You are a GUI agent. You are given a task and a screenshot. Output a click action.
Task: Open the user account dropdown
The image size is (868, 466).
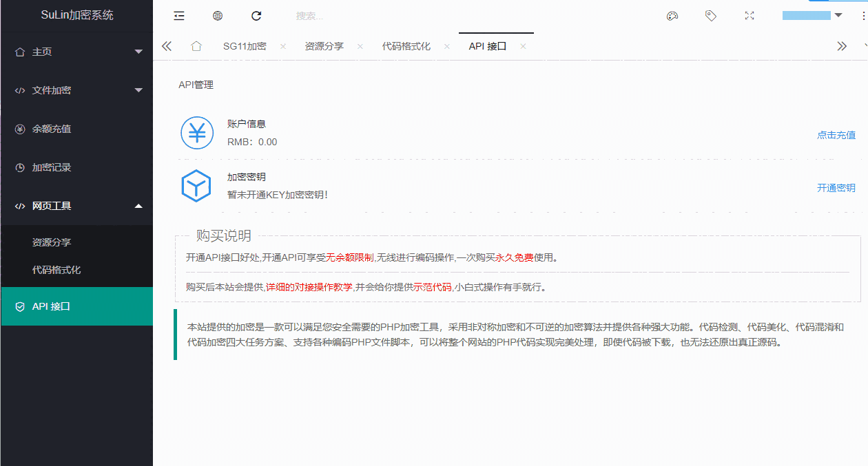coord(812,16)
